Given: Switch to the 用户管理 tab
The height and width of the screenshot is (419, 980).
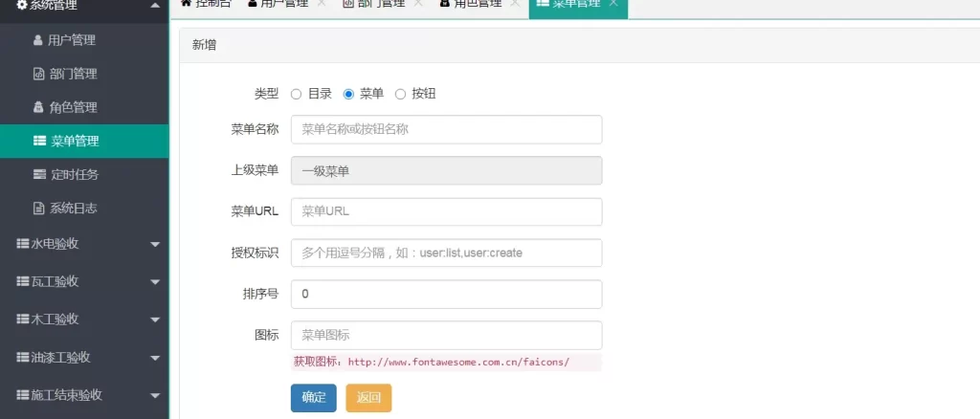Looking at the screenshot, I should click(278, 4).
